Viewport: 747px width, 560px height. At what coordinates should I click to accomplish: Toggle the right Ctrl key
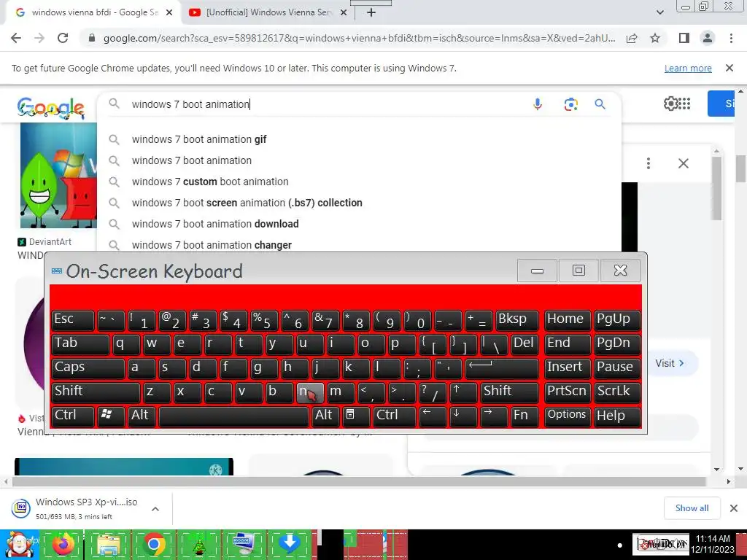point(395,415)
